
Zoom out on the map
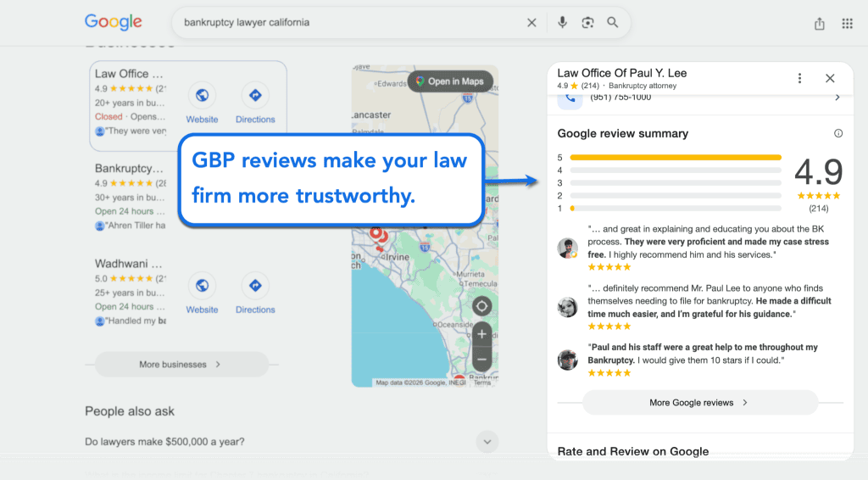point(481,360)
